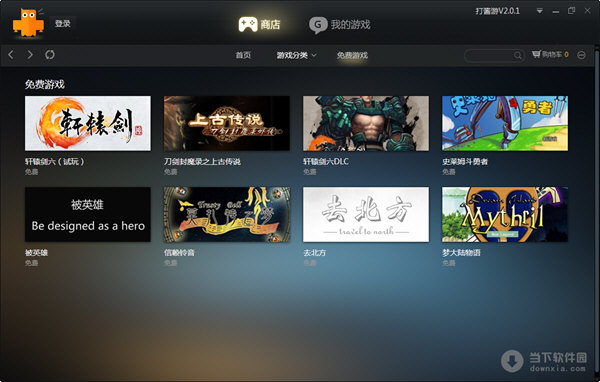Click the 被英雄 title link
The width and height of the screenshot is (600, 382).
(x=36, y=253)
